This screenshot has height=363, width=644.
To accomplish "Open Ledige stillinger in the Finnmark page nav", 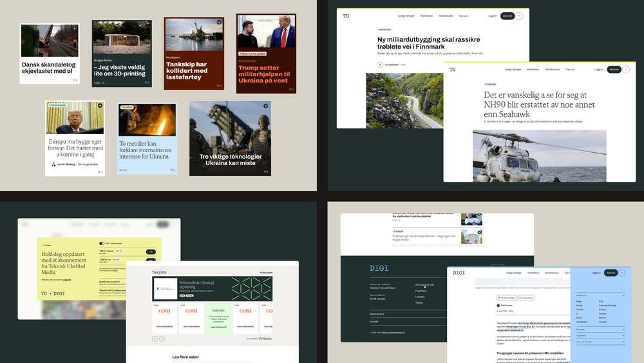I will coord(406,16).
